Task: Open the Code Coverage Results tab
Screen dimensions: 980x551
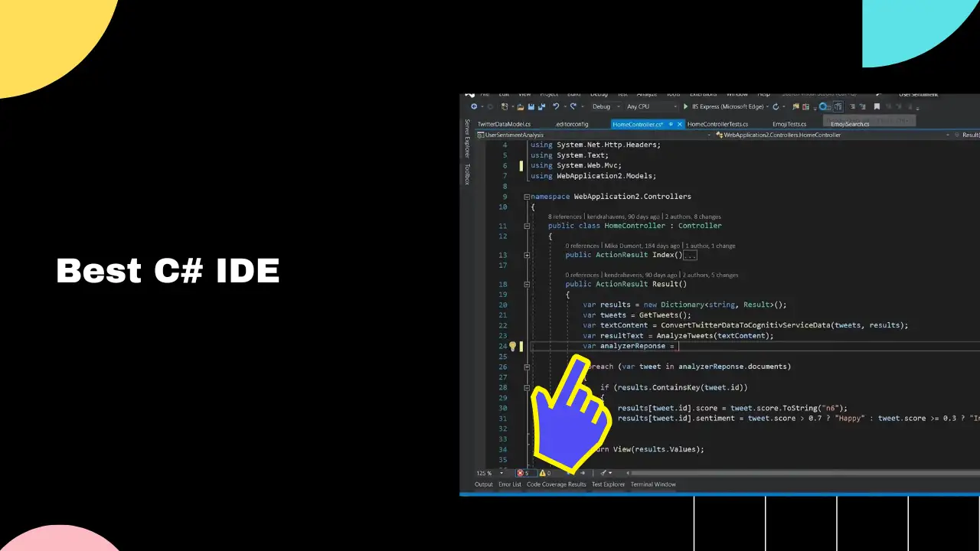Action: point(557,484)
